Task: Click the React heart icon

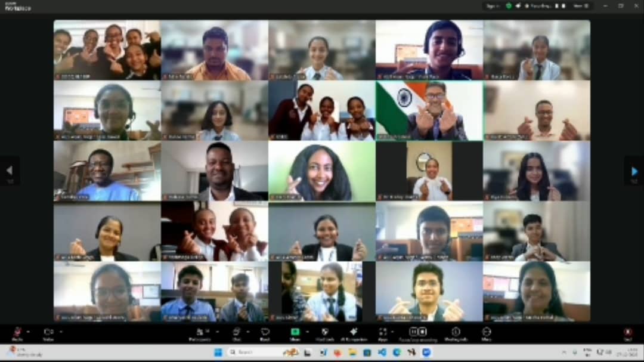Action: pos(265,332)
